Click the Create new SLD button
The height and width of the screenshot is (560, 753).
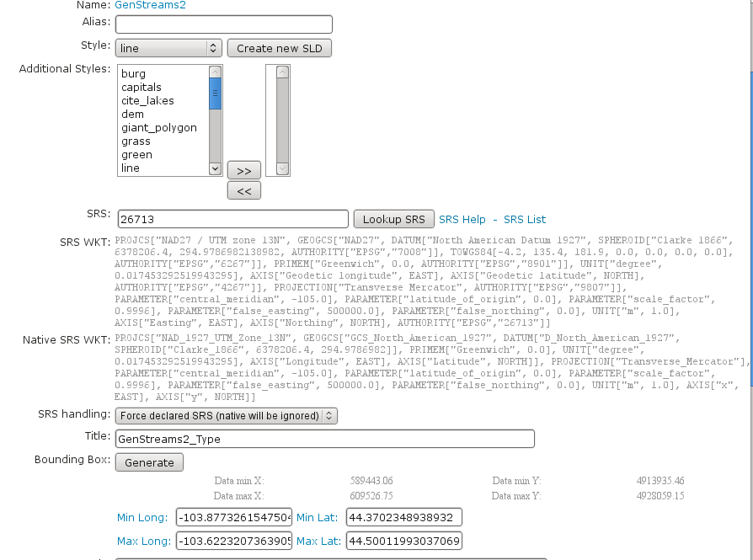tap(279, 48)
